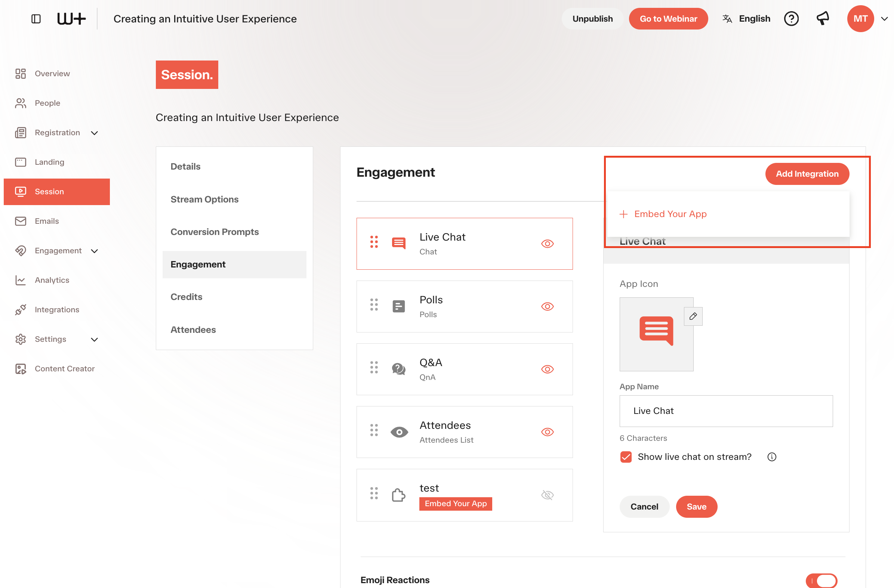Click the Settings gear icon
The image size is (894, 588).
coord(21,339)
